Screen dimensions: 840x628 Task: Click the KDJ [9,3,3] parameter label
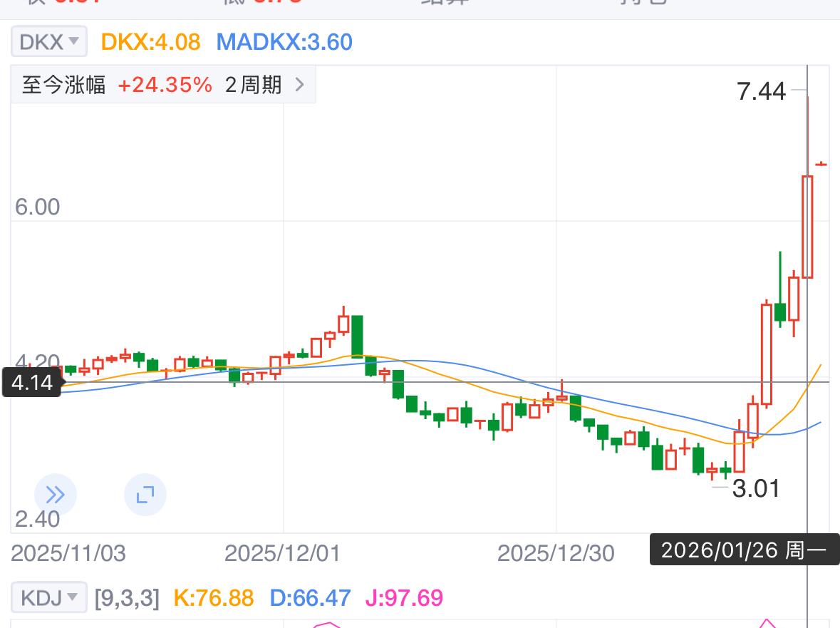(x=127, y=597)
